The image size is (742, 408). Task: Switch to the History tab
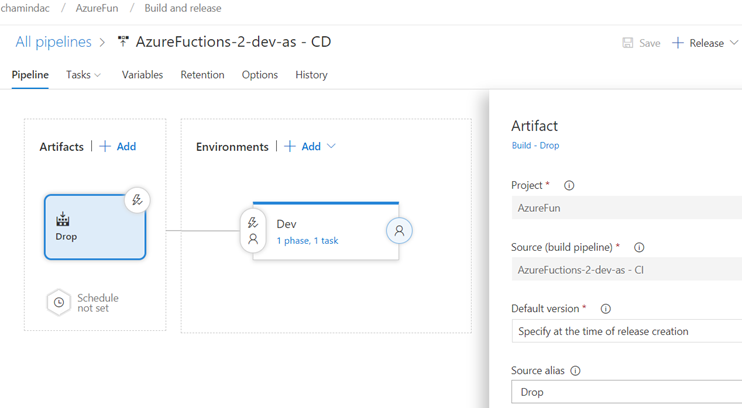coord(311,75)
